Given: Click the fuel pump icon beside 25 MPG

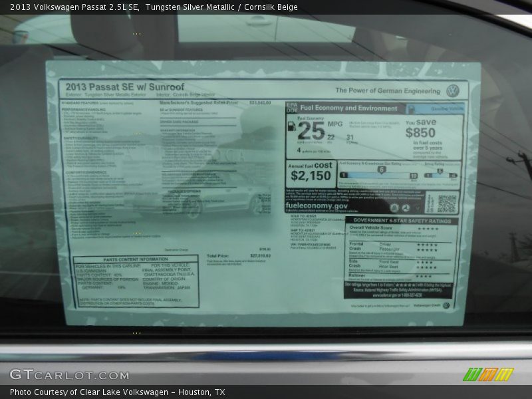Looking at the screenshot, I should click(291, 126).
